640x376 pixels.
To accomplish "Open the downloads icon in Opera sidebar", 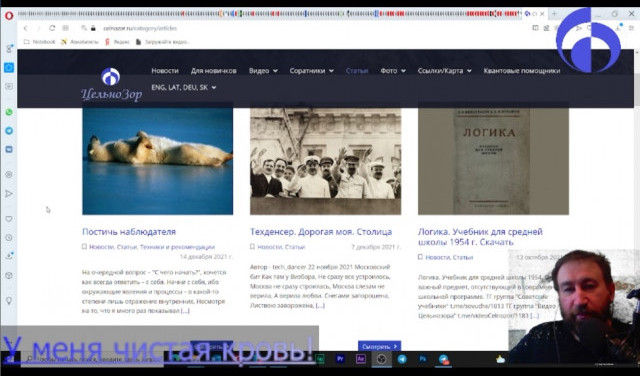I will (9, 256).
